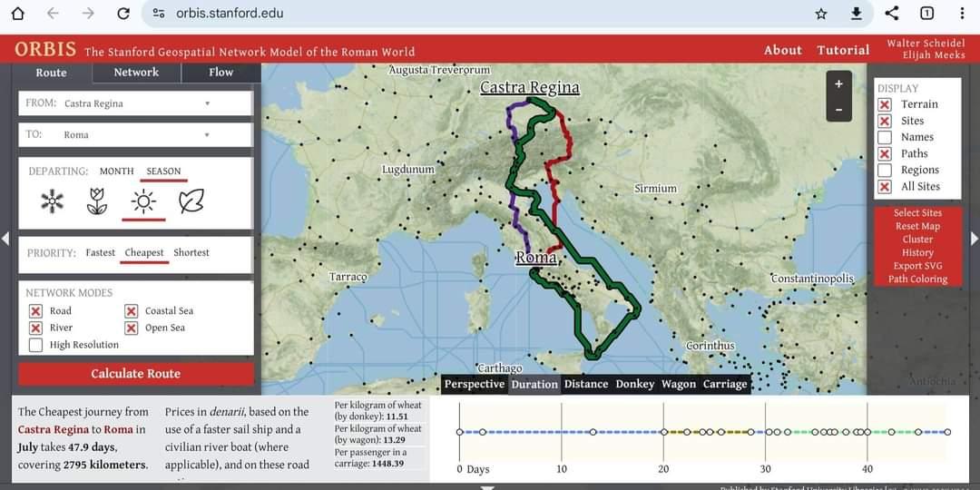Uncheck the Open Sea mode
This screenshot has height=490, width=980.
pos(131,328)
